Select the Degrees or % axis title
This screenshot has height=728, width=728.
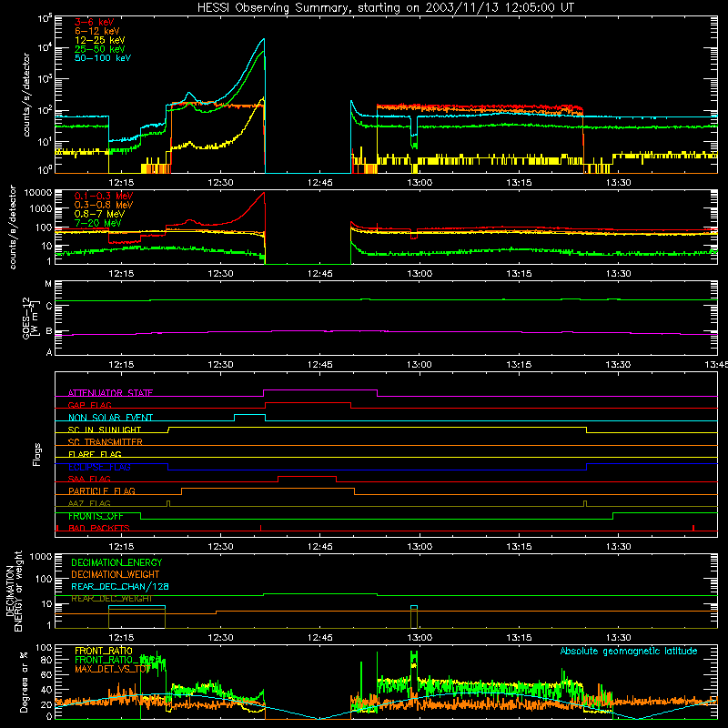point(24,682)
